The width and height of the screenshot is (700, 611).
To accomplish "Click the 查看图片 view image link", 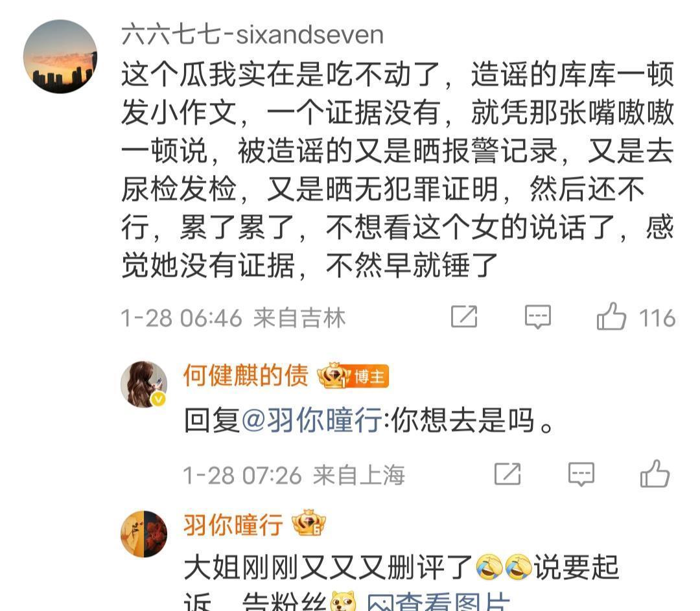I will point(439,602).
